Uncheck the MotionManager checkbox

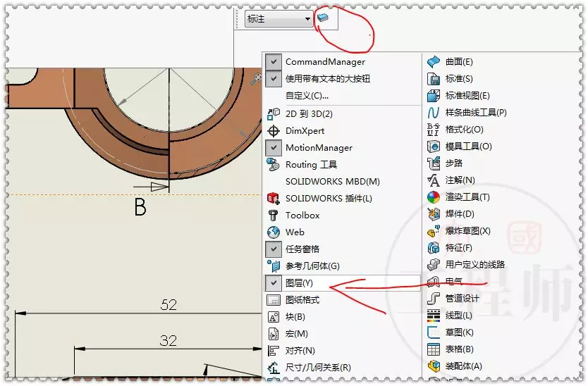(274, 148)
